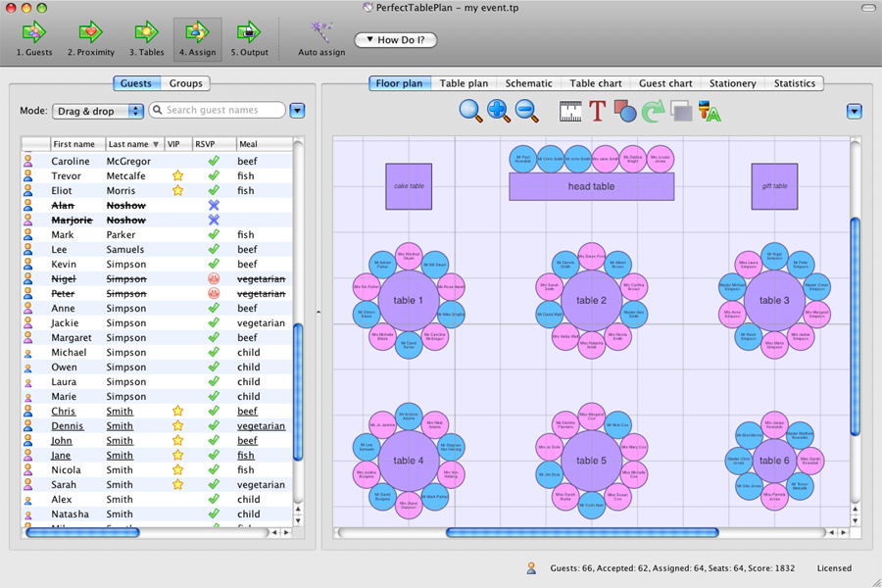Run Auto assign with the magic wand

coord(321,37)
